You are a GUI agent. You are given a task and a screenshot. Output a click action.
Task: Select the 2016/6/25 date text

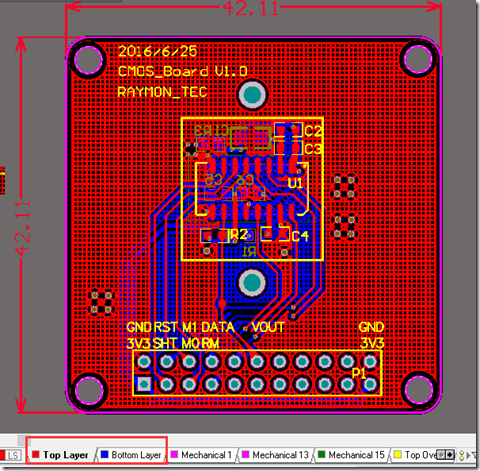[x=158, y=51]
